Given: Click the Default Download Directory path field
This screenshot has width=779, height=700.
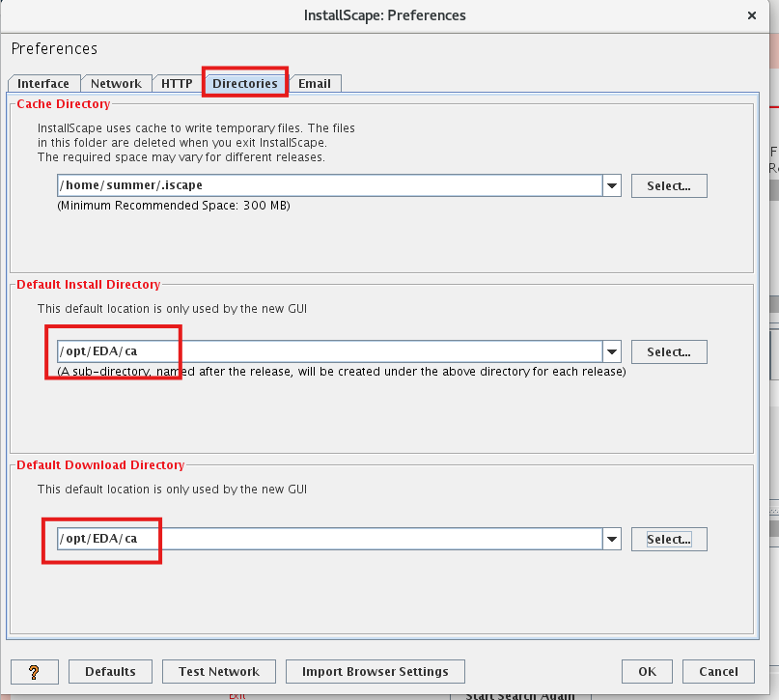Looking at the screenshot, I should pyautogui.click(x=328, y=539).
